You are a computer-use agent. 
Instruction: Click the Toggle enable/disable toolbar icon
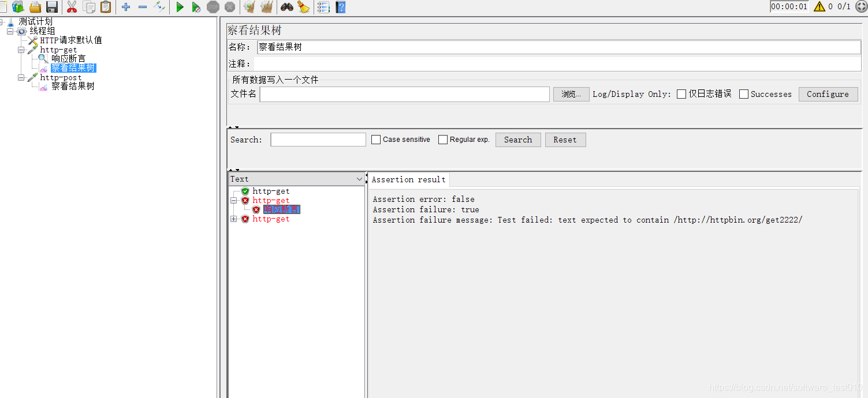tap(159, 7)
